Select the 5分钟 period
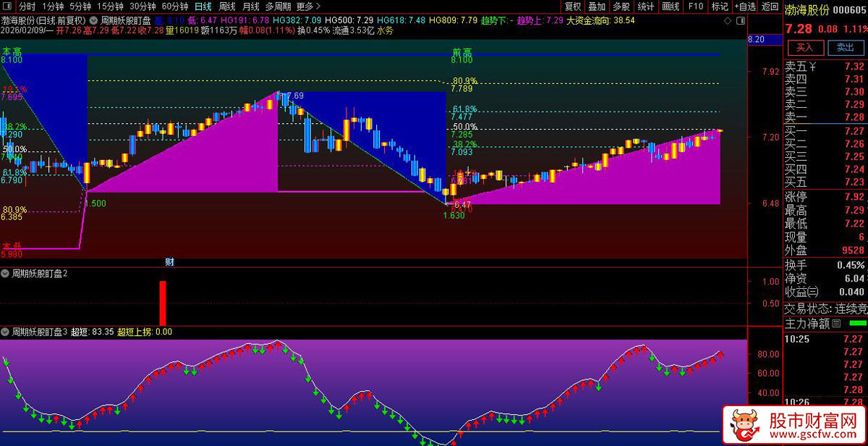The height and width of the screenshot is (446, 868). pos(80,7)
